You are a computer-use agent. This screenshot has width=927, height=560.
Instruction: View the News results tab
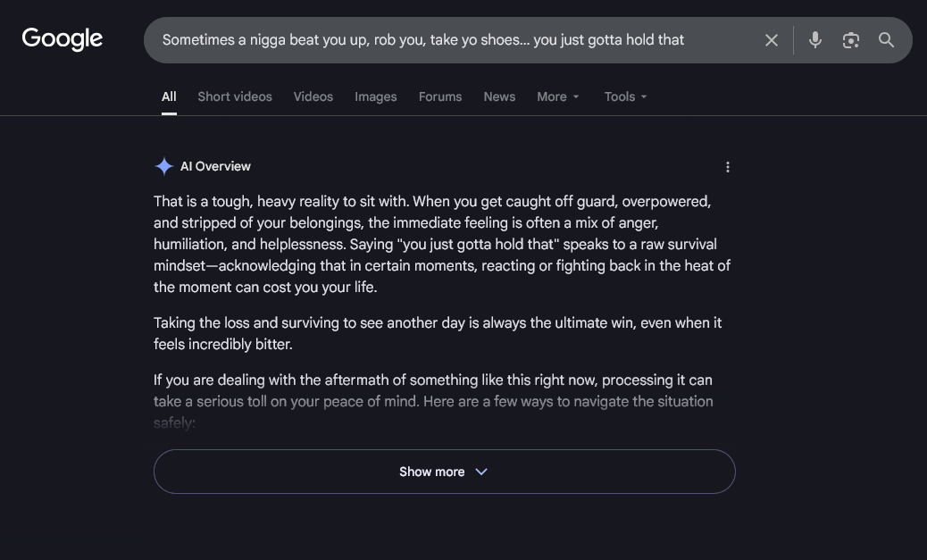[x=499, y=96]
